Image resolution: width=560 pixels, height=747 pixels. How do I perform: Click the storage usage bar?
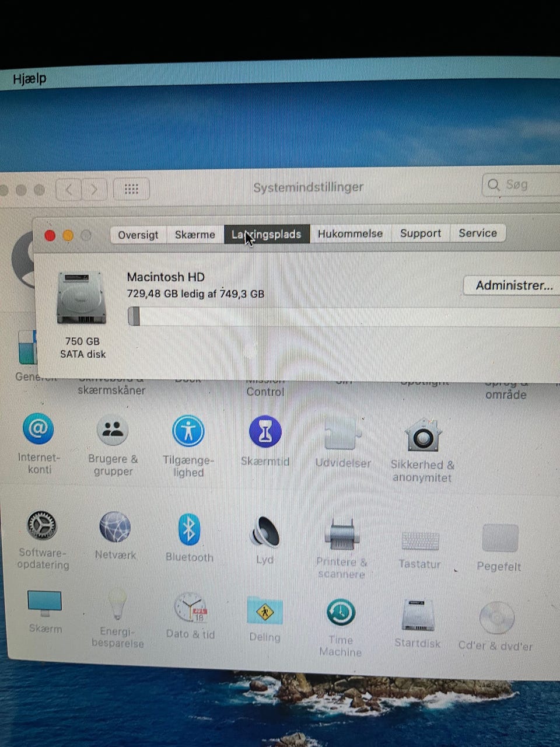pyautogui.click(x=344, y=316)
